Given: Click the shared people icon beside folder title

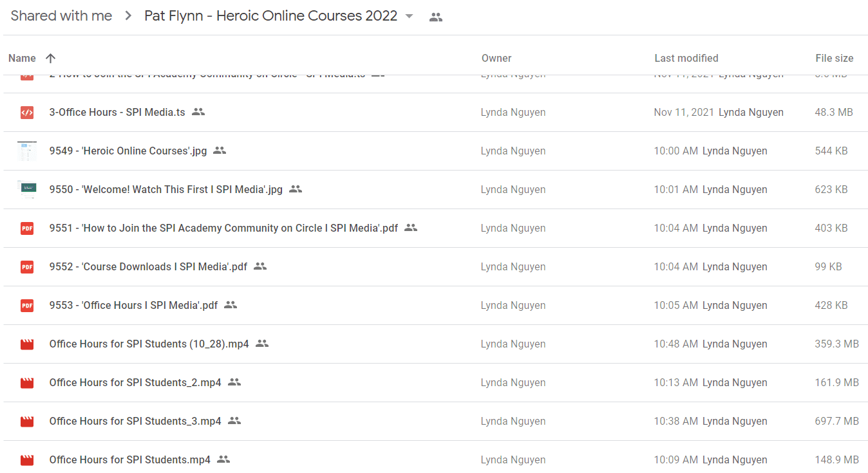Looking at the screenshot, I should (x=436, y=17).
